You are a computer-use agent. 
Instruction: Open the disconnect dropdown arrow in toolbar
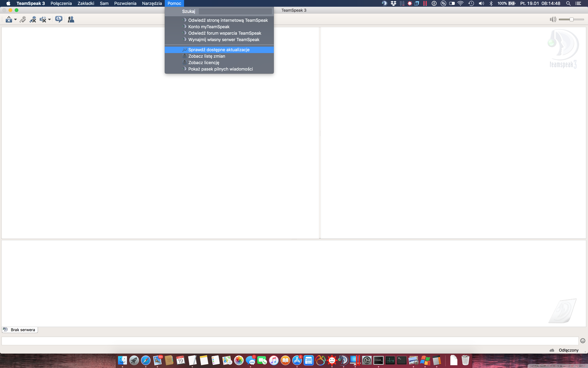coord(15,19)
